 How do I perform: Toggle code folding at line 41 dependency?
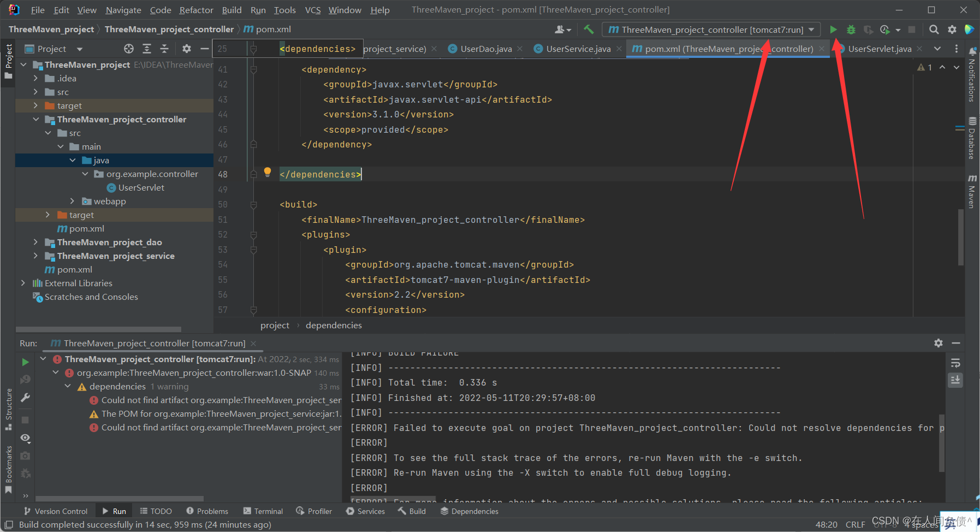tap(254, 69)
